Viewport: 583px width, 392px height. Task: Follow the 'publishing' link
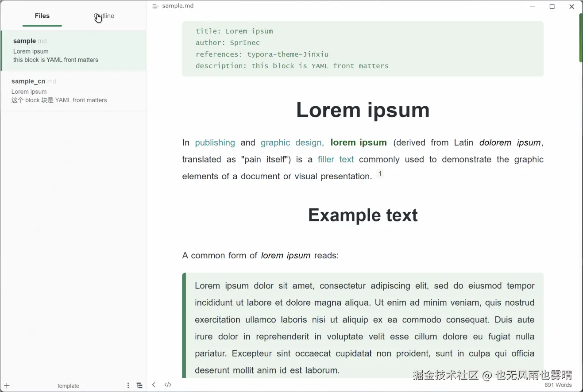click(215, 142)
